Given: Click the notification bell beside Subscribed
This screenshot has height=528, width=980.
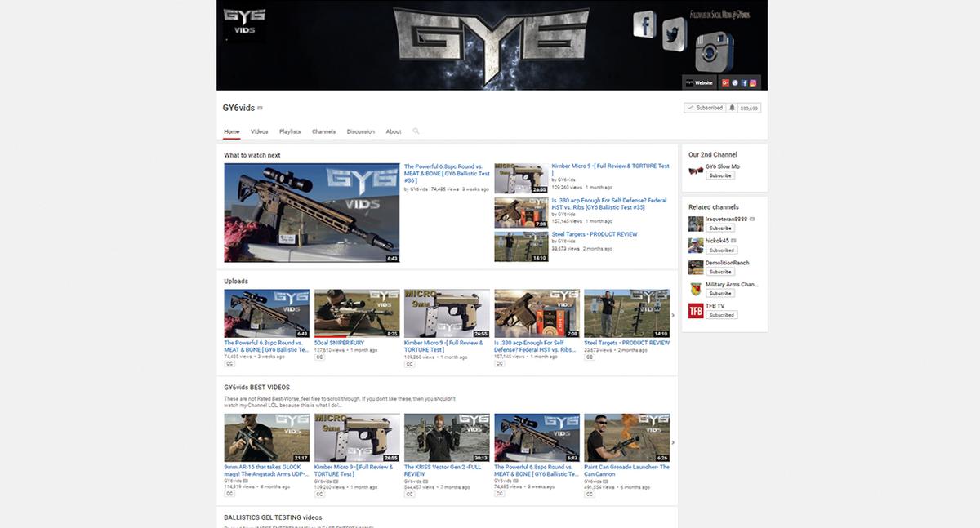Looking at the screenshot, I should click(x=732, y=108).
